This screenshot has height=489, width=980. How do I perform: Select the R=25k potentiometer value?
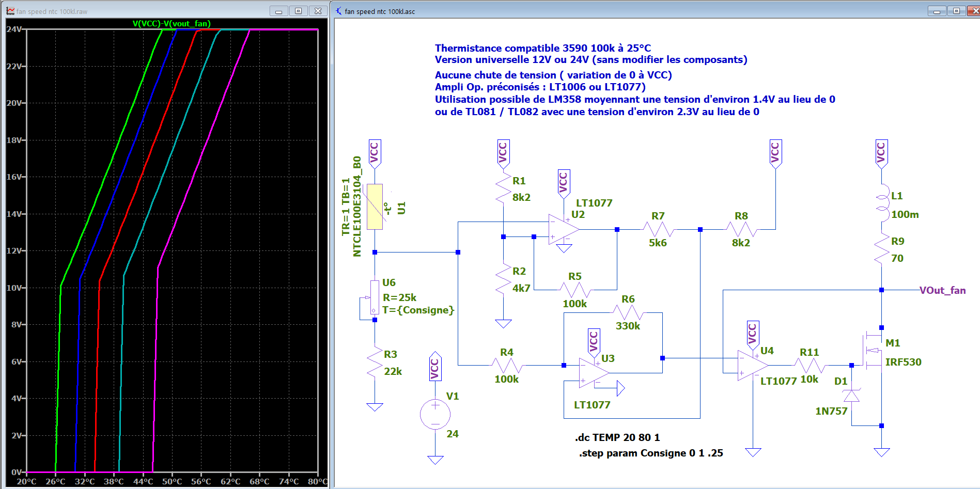point(399,297)
